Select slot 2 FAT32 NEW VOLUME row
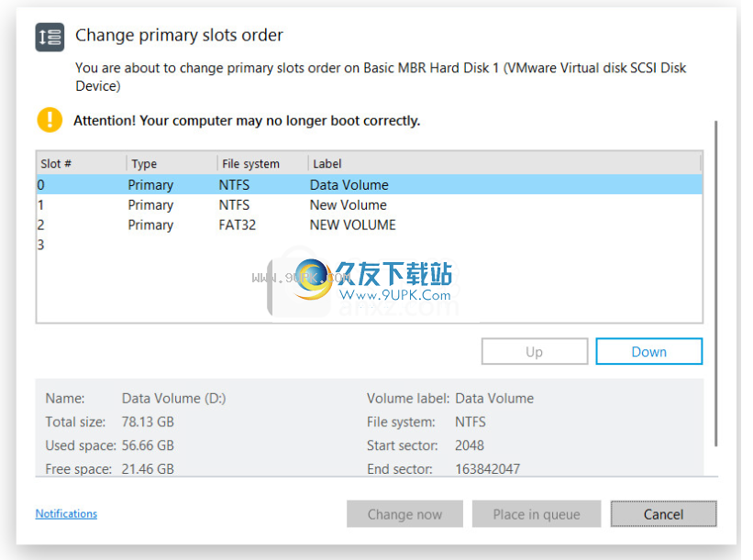753x560 pixels. pyautogui.click(x=370, y=225)
